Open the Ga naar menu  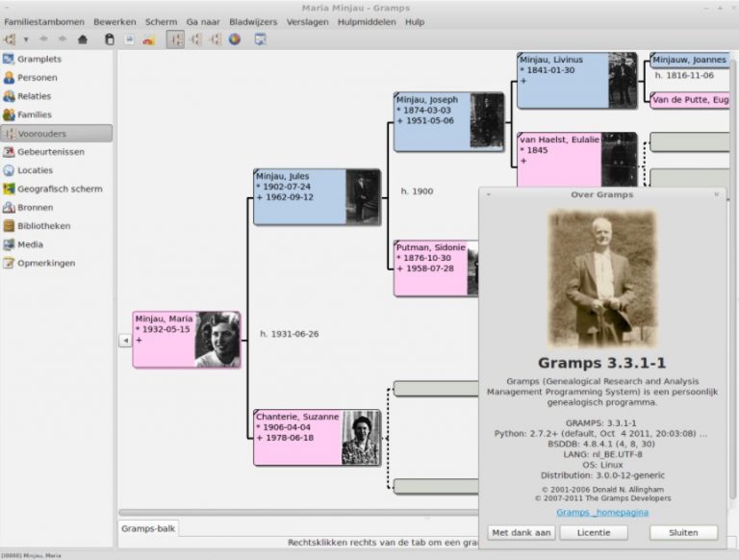tap(203, 22)
